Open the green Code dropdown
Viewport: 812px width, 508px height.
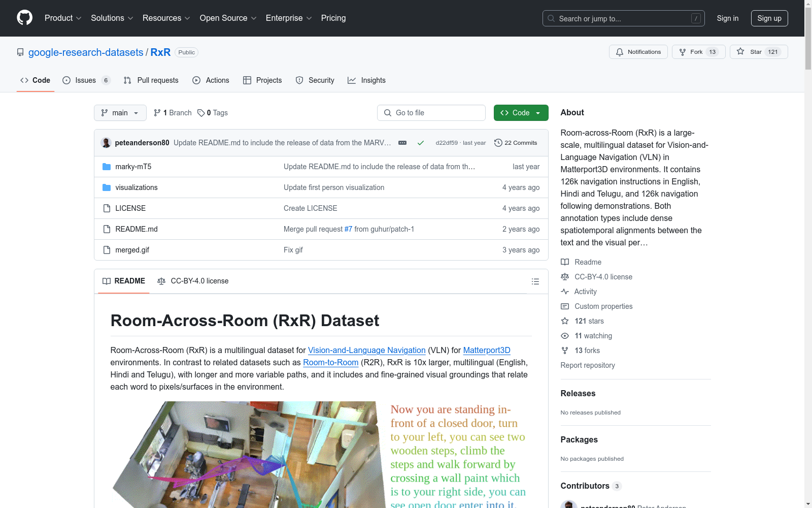521,113
